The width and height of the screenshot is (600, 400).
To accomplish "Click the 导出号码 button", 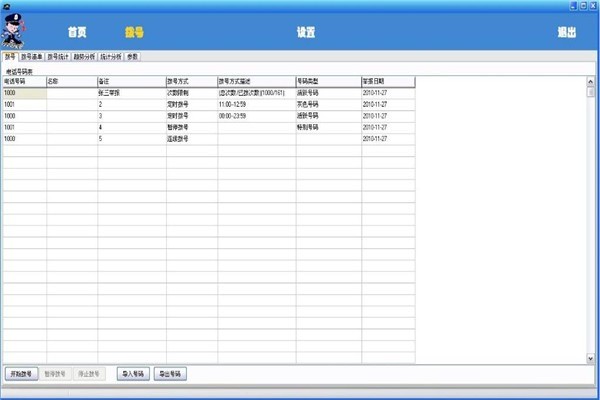I will pos(169,373).
